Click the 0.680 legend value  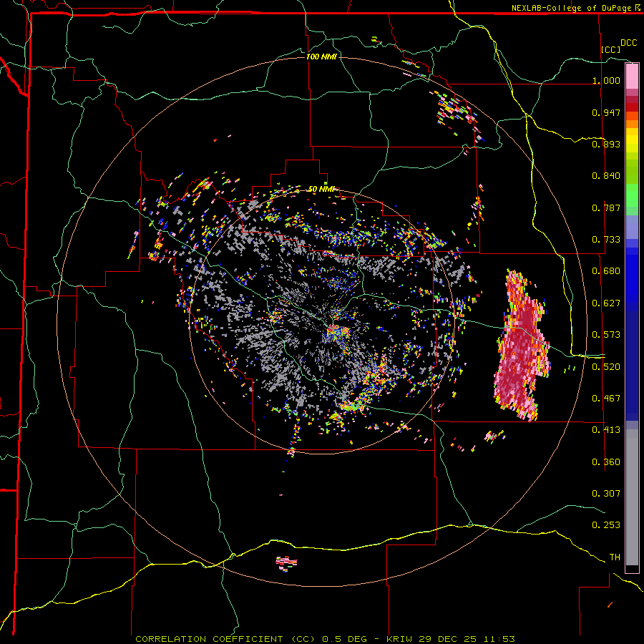click(606, 271)
